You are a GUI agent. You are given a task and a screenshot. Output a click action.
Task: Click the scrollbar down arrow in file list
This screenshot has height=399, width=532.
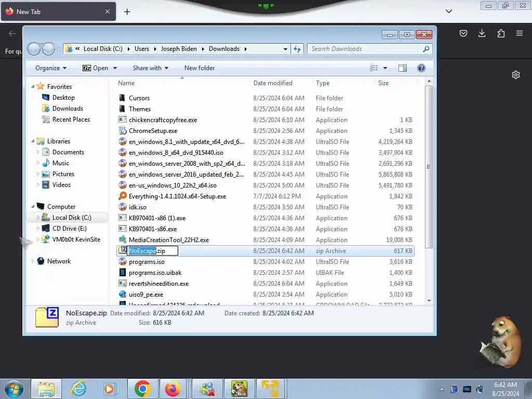point(429,301)
